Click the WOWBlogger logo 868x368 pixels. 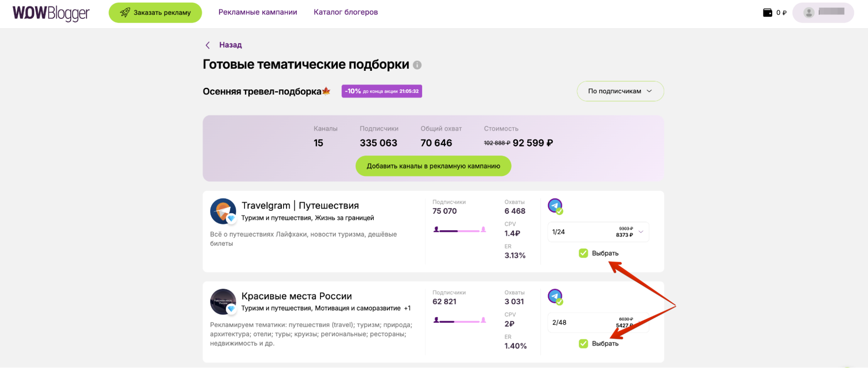click(51, 13)
